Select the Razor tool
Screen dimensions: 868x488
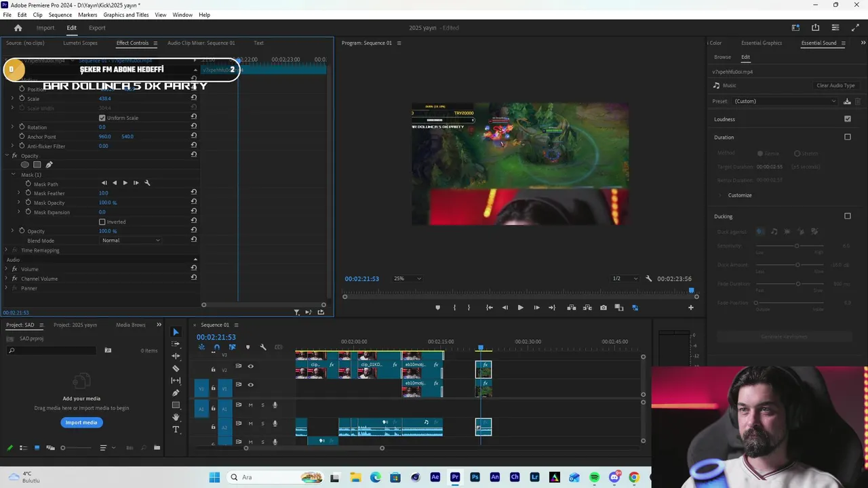coord(176,368)
